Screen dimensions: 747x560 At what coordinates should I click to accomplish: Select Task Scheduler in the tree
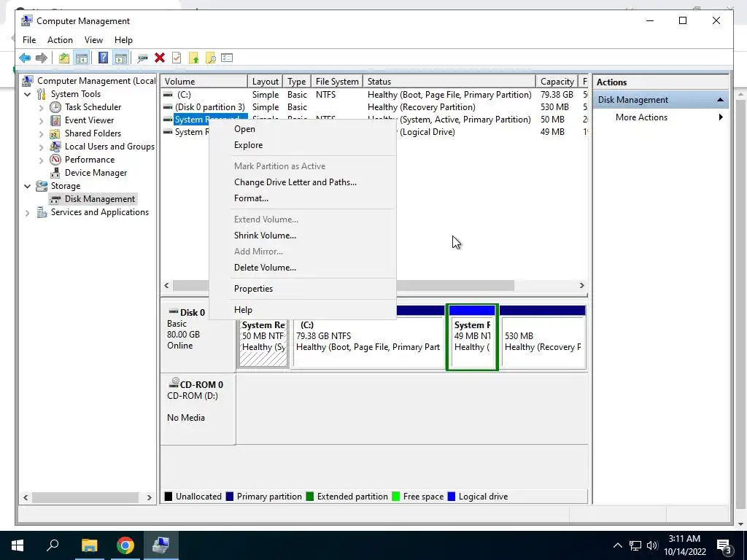tap(93, 107)
